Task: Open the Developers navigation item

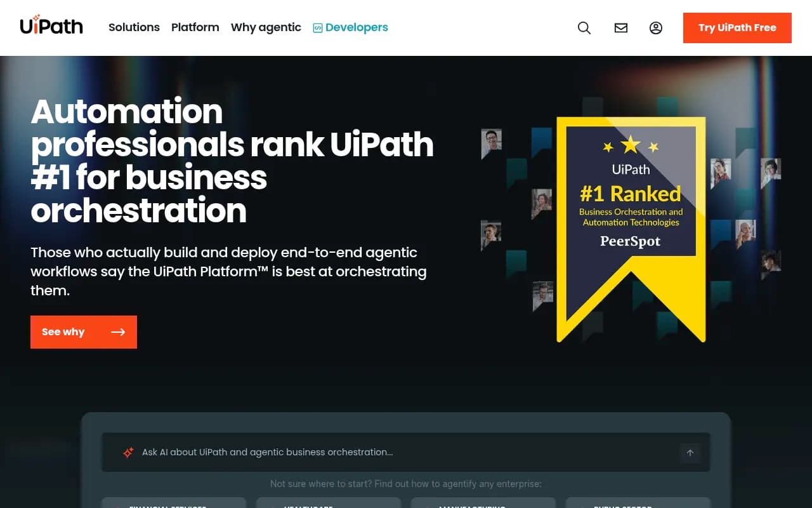Action: pos(357,27)
